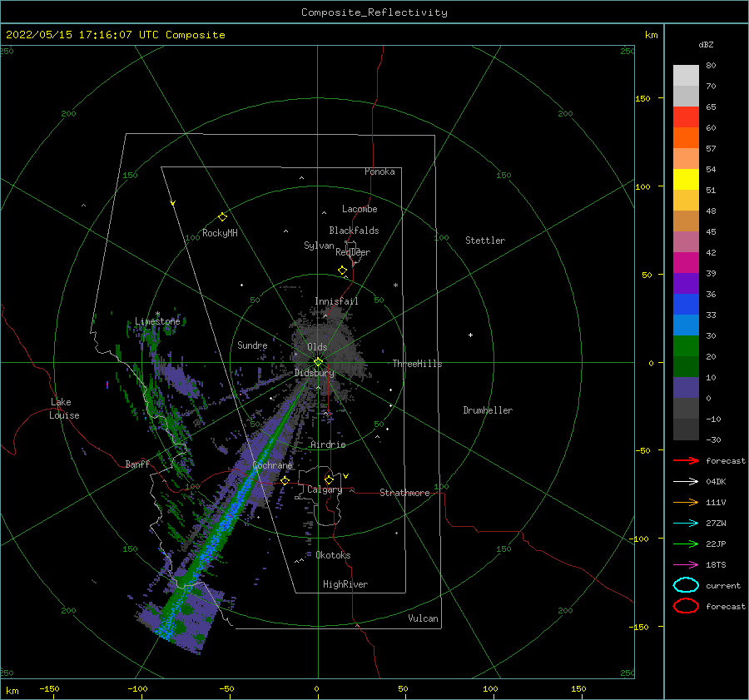Click the Cochrane town label

(x=272, y=465)
